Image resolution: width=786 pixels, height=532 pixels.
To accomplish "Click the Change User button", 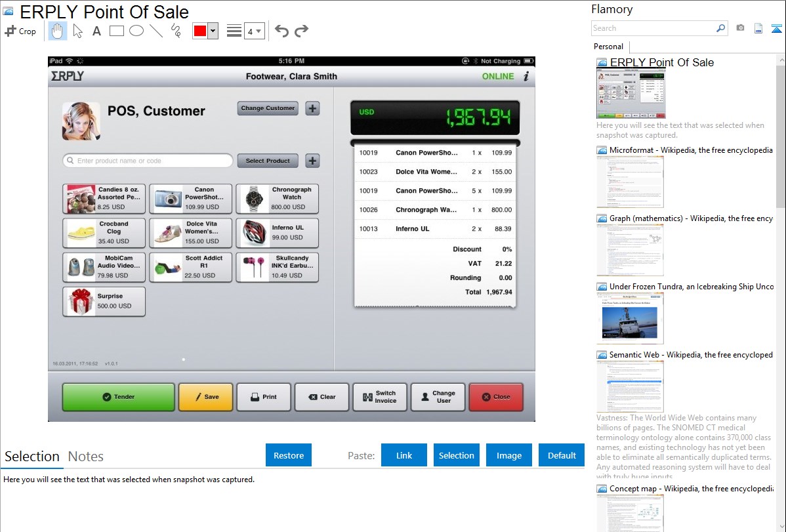I will click(x=438, y=397).
